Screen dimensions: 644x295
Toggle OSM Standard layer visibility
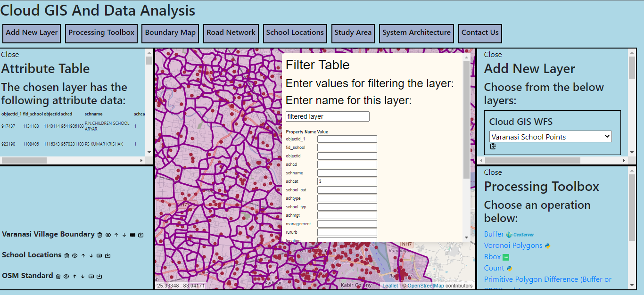(x=66, y=276)
